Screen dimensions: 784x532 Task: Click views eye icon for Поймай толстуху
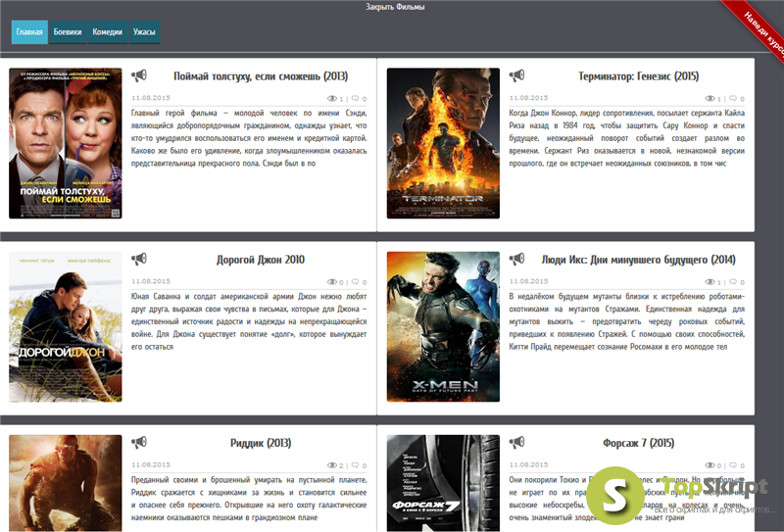click(x=332, y=99)
